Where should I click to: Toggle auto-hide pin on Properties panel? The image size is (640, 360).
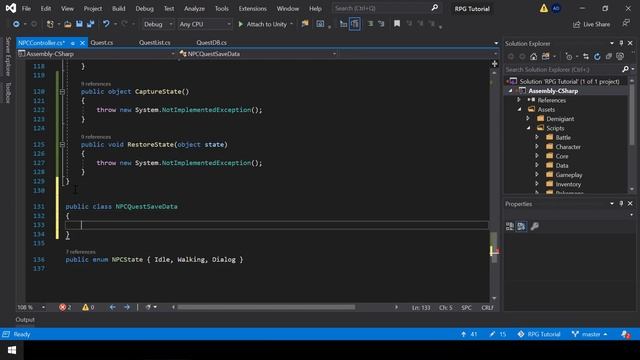click(621, 204)
